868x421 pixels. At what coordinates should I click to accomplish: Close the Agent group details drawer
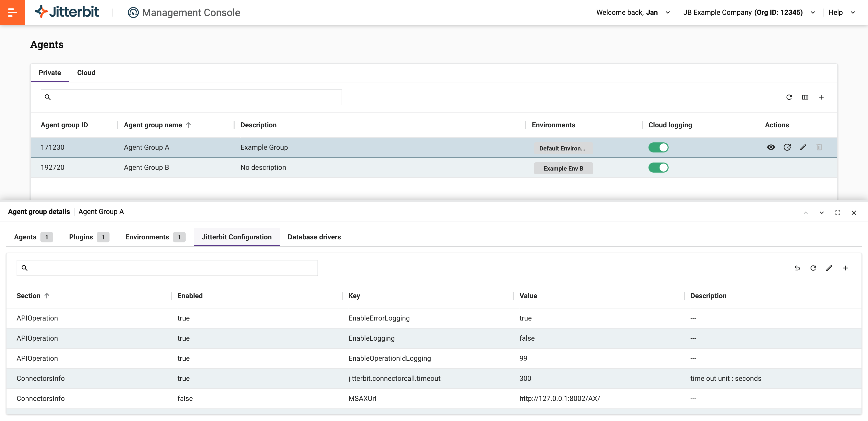(854, 213)
